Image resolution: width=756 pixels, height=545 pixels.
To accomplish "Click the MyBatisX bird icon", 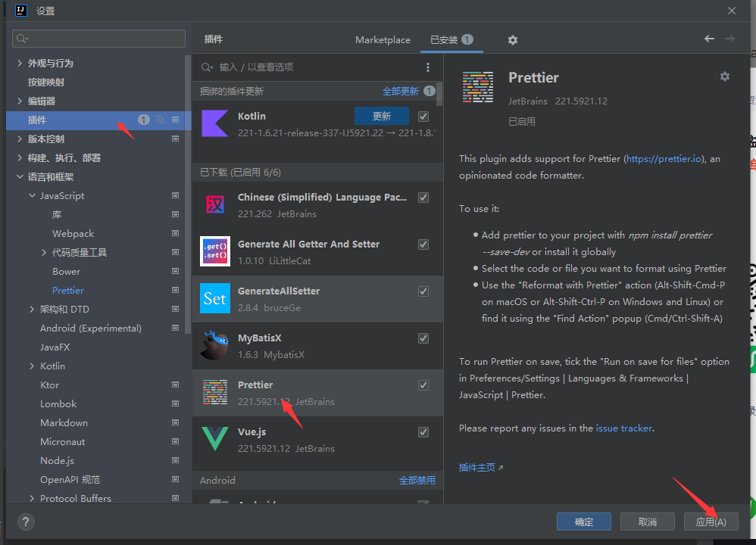I will pyautogui.click(x=215, y=345).
